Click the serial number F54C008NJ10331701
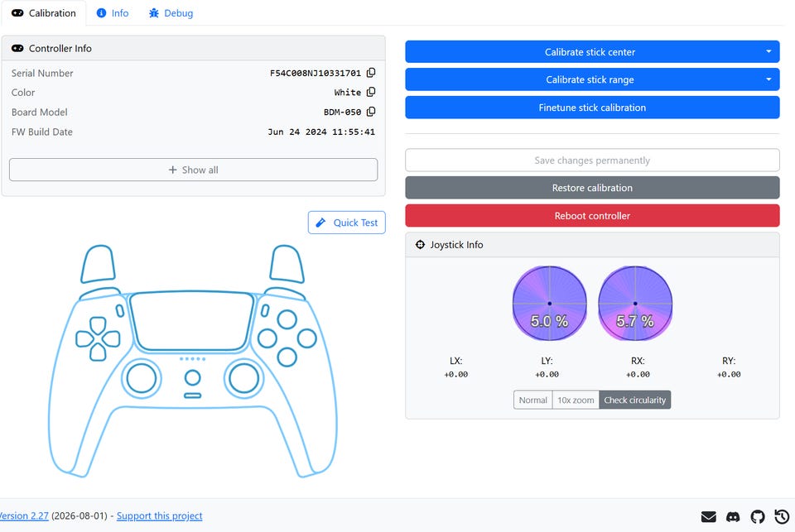The height and width of the screenshot is (532, 795). 316,73
